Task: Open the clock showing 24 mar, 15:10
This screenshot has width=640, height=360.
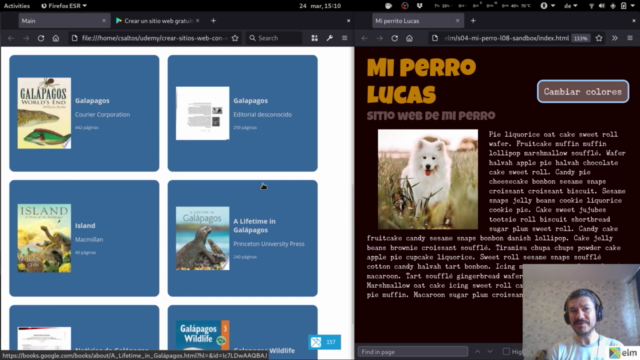Action: (320, 6)
